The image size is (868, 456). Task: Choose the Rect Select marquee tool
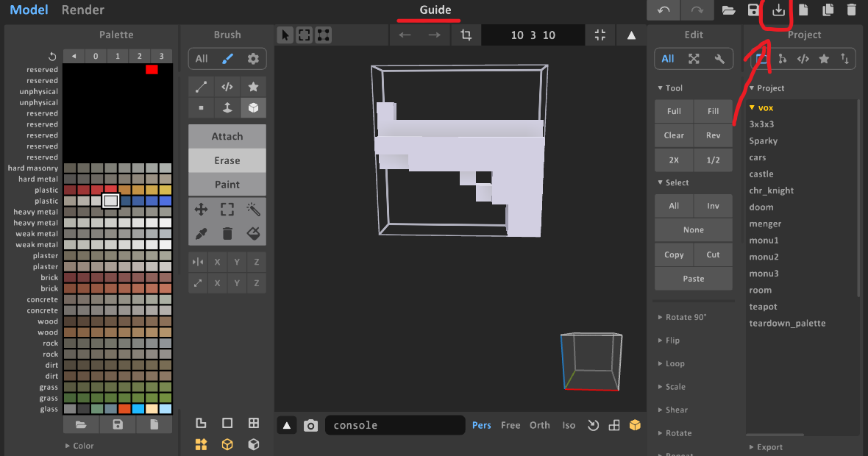tap(227, 209)
